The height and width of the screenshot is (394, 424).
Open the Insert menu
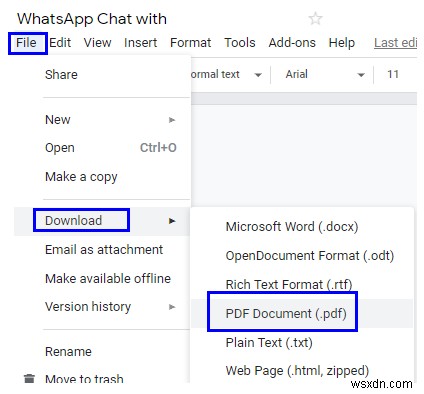140,43
